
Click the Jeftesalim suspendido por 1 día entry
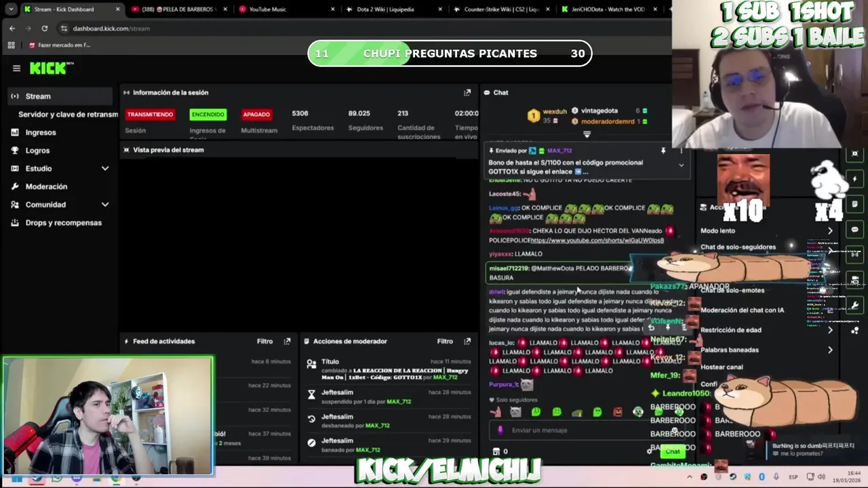click(x=389, y=396)
